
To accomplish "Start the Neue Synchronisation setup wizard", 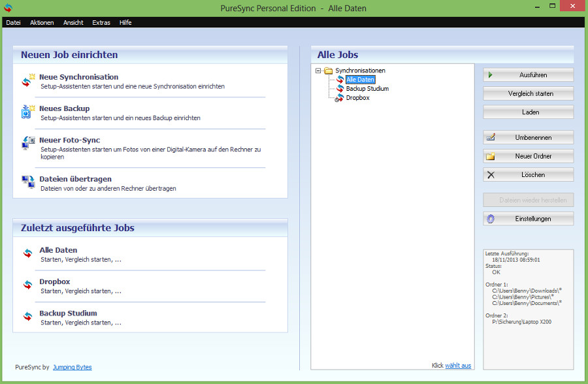I will [79, 77].
